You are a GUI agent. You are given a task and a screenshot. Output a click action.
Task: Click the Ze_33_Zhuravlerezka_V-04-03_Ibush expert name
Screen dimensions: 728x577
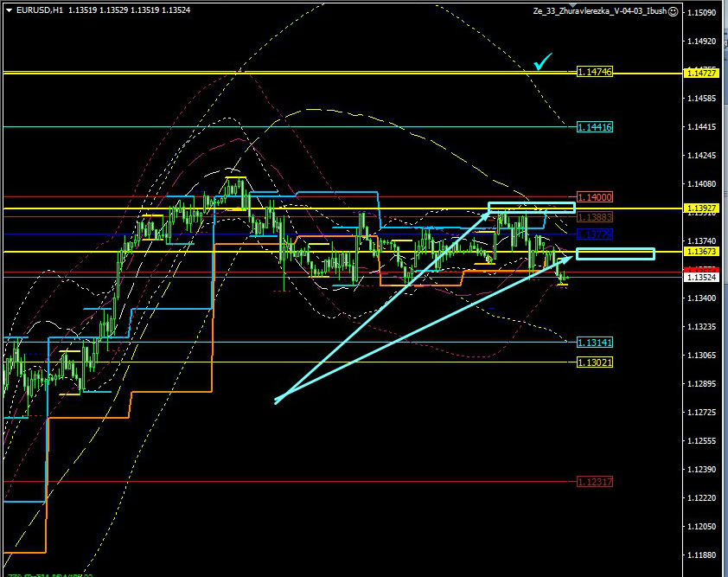pos(600,11)
